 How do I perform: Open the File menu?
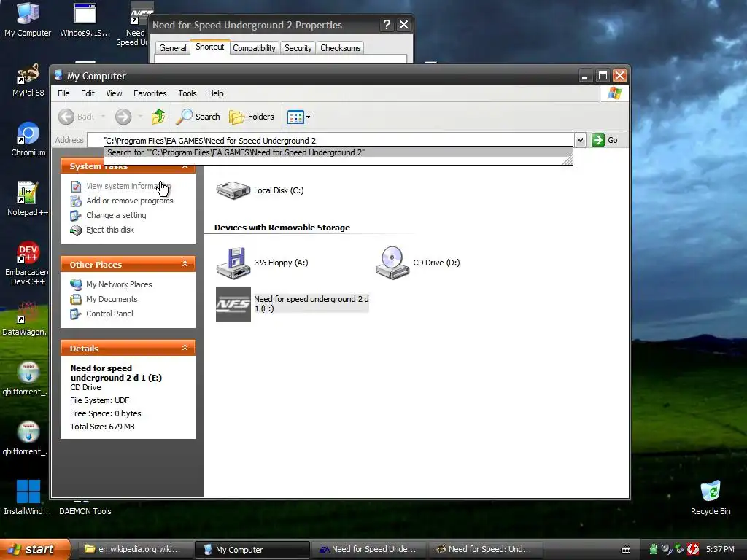(63, 93)
